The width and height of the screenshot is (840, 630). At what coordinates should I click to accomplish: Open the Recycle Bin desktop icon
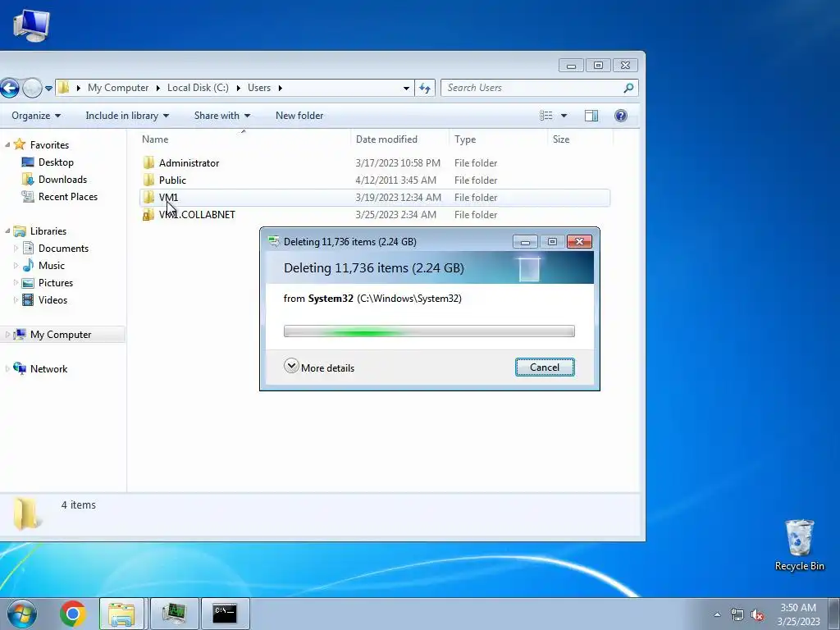pyautogui.click(x=799, y=545)
